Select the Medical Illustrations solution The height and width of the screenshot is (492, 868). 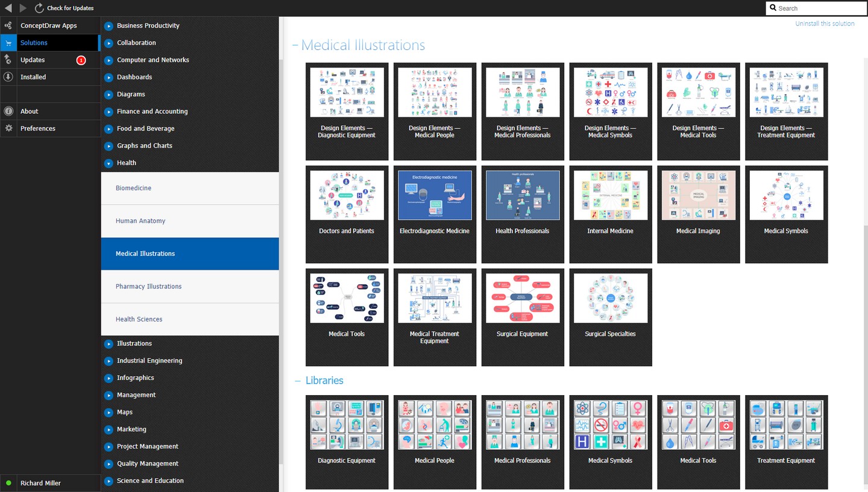coord(190,254)
